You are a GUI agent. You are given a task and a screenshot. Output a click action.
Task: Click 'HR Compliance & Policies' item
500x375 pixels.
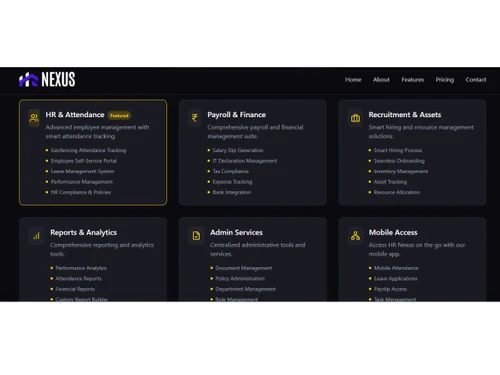point(81,192)
